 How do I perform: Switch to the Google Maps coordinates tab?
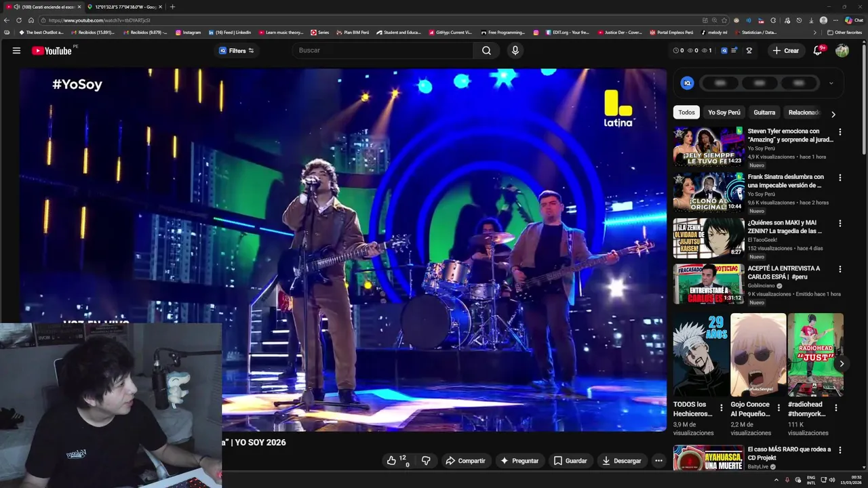[124, 7]
